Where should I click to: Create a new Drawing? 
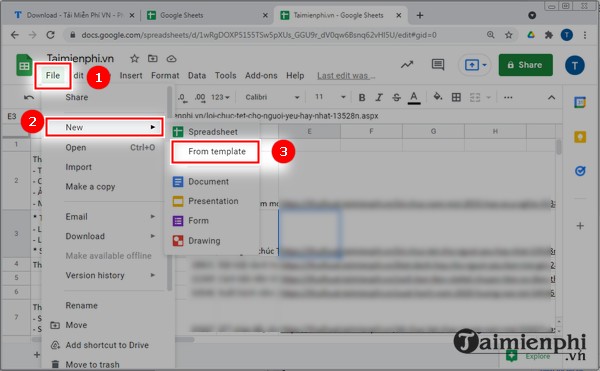coord(213,241)
